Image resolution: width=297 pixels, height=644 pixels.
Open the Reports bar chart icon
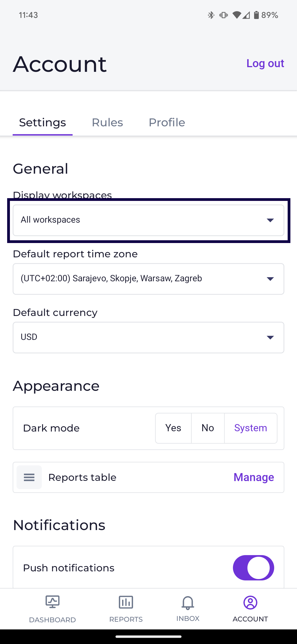point(126,602)
